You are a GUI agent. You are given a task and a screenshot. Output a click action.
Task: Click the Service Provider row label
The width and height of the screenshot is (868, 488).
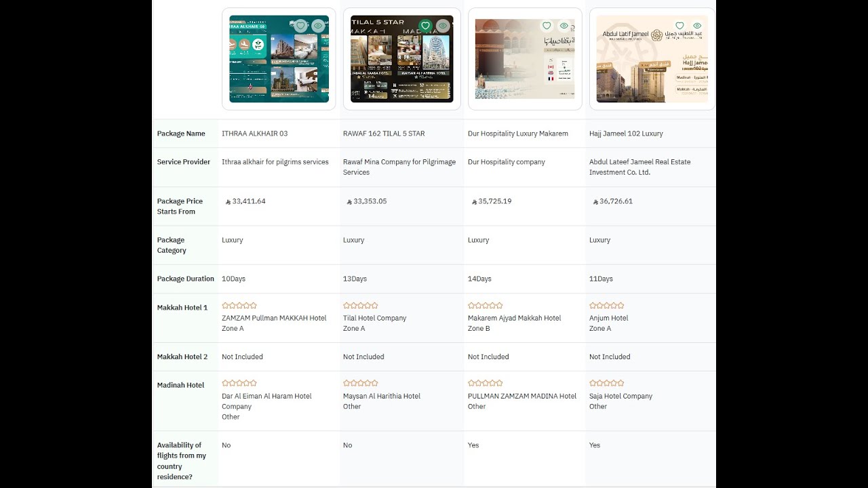183,162
